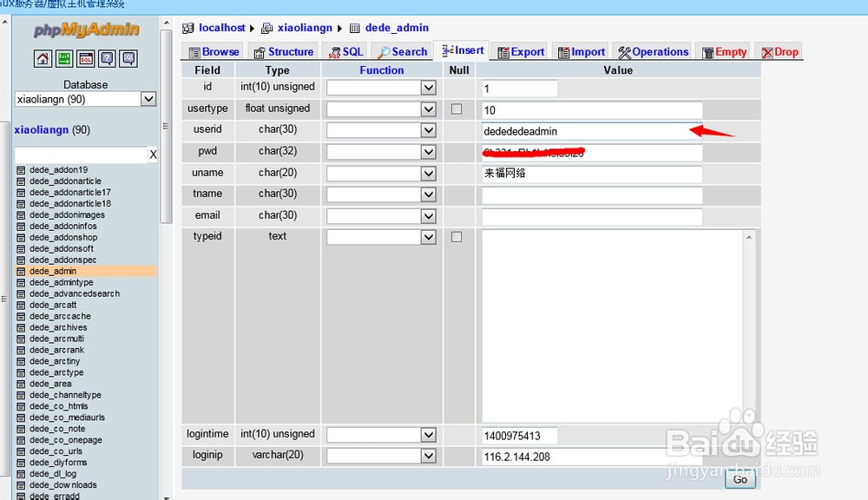Open the Query window SQL icon
868x500 pixels.
[x=86, y=58]
